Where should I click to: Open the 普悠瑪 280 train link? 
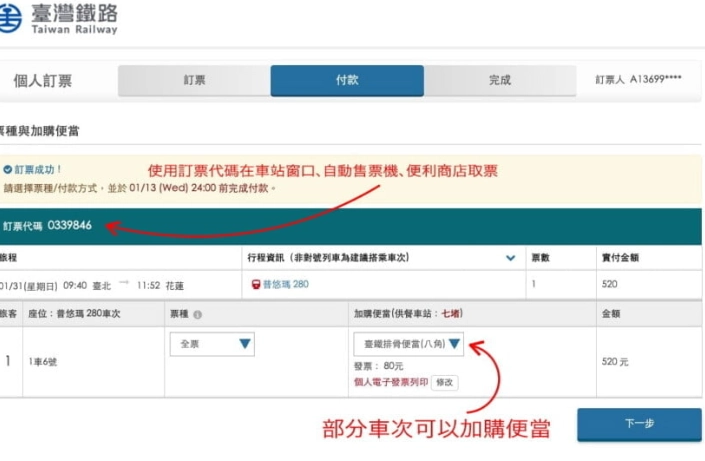[x=286, y=284]
